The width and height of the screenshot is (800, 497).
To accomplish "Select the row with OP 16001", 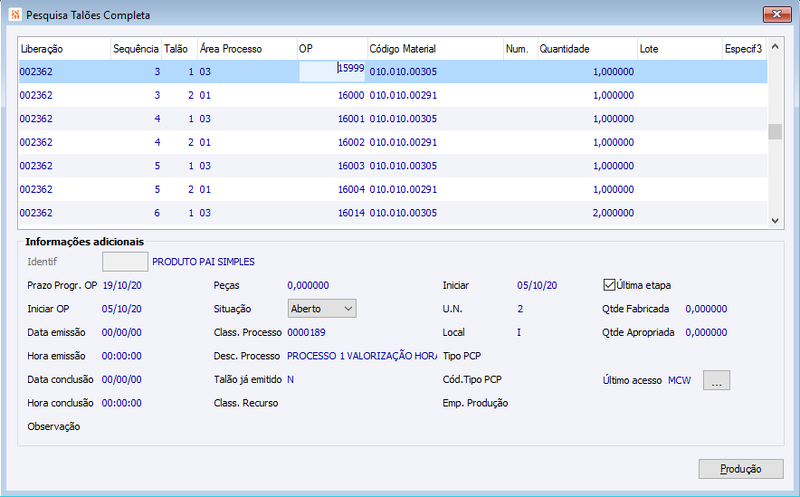I will click(392, 119).
